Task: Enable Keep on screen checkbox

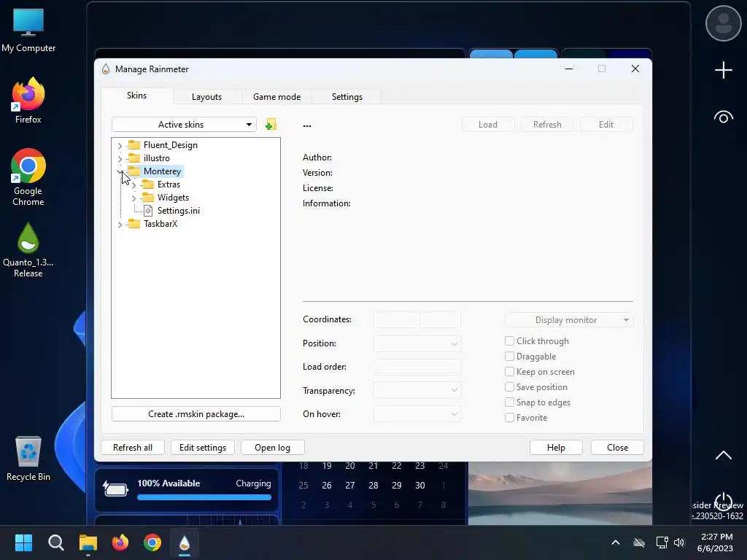Action: 509,371
